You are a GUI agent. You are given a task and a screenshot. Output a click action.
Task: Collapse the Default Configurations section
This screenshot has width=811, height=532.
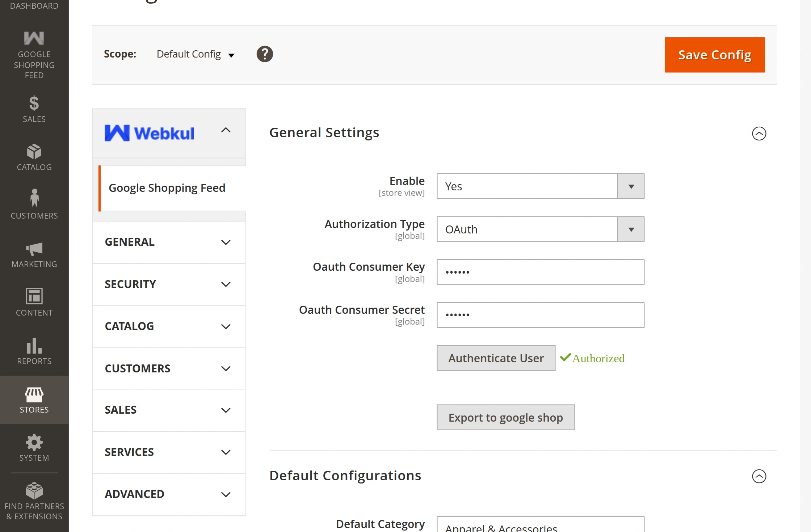[759, 476]
